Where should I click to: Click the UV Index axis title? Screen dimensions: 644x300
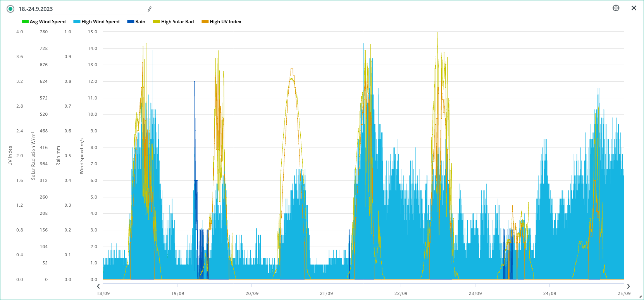(x=10, y=156)
